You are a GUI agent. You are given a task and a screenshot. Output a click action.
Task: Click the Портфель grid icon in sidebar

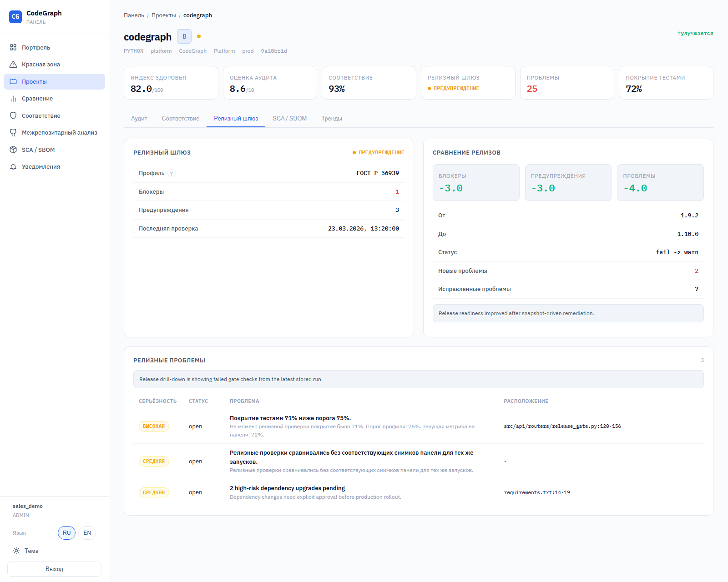click(13, 47)
